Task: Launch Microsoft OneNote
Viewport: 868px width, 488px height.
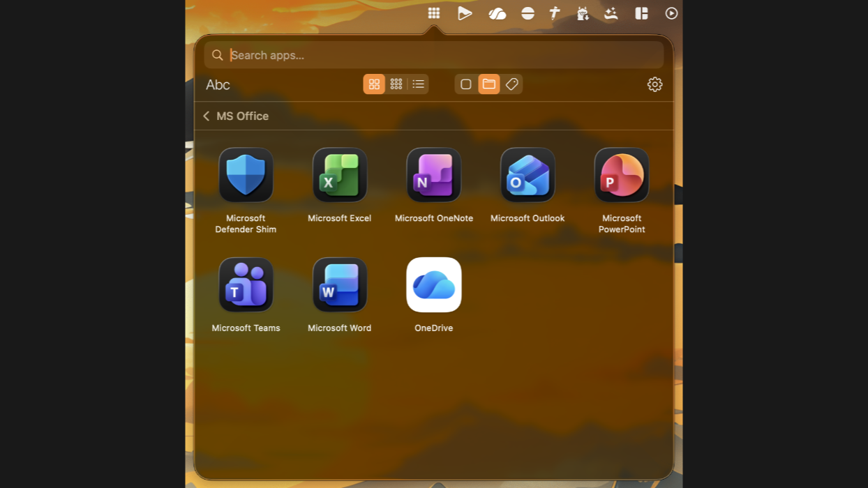Action: [433, 175]
